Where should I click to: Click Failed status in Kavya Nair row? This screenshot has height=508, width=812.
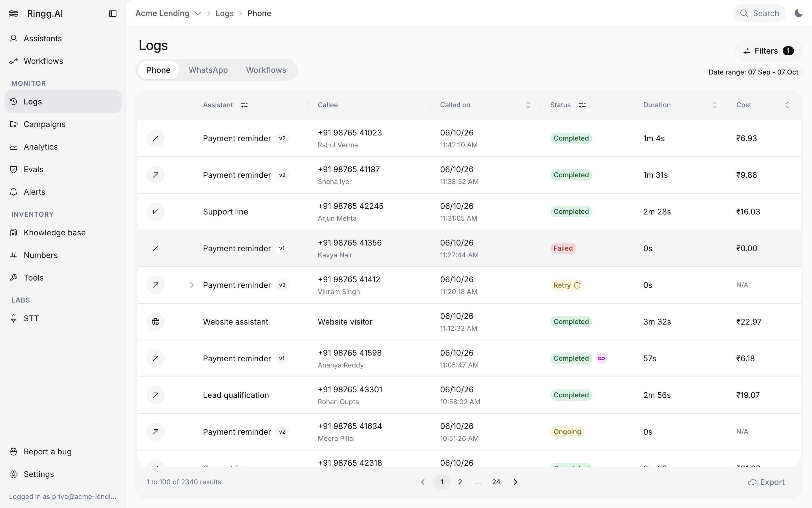tap(563, 248)
